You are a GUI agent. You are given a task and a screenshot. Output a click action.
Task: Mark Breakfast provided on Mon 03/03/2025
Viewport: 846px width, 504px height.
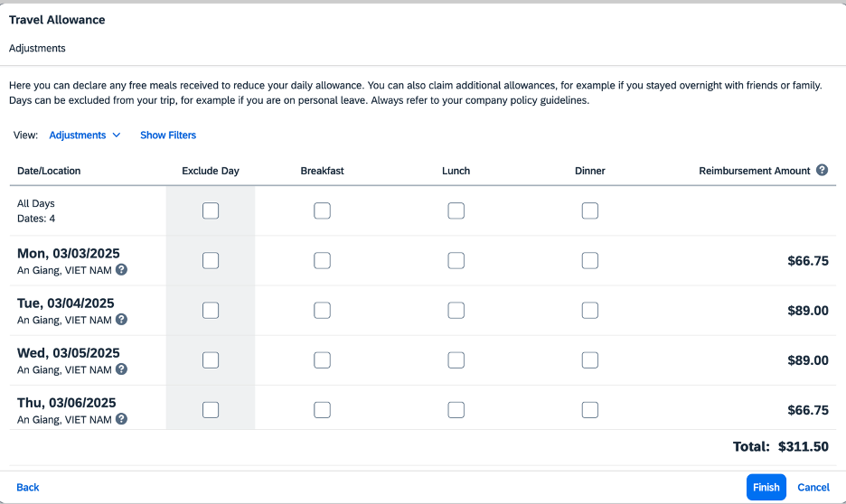tap(322, 260)
